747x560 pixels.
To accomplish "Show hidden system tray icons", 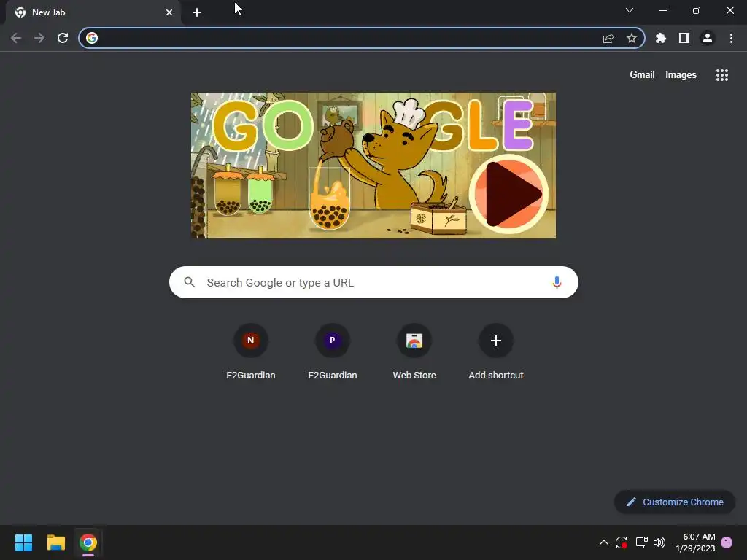I will (x=603, y=542).
